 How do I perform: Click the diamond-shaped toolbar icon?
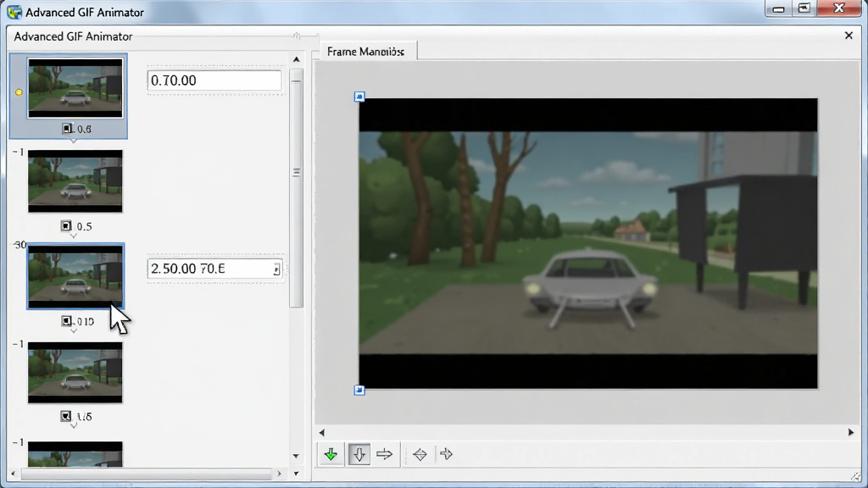(420, 455)
